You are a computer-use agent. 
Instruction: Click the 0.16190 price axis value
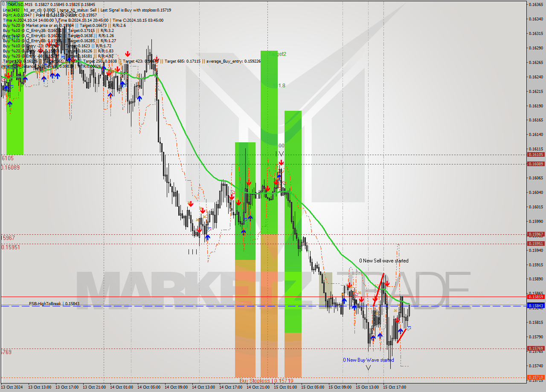(x=536, y=106)
